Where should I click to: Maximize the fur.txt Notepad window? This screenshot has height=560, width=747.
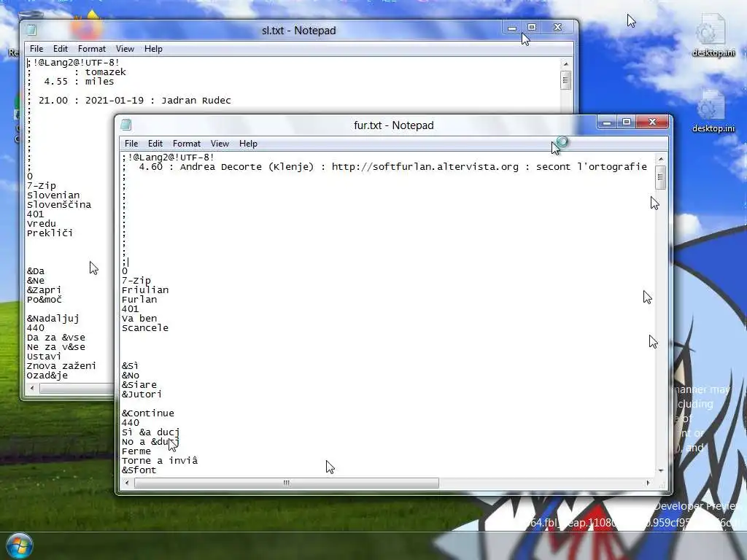(627, 122)
